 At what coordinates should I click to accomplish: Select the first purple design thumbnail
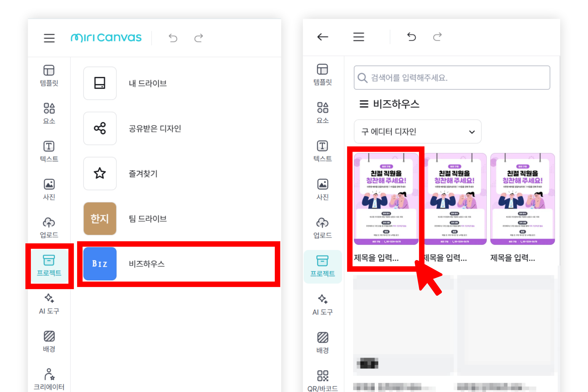point(386,199)
